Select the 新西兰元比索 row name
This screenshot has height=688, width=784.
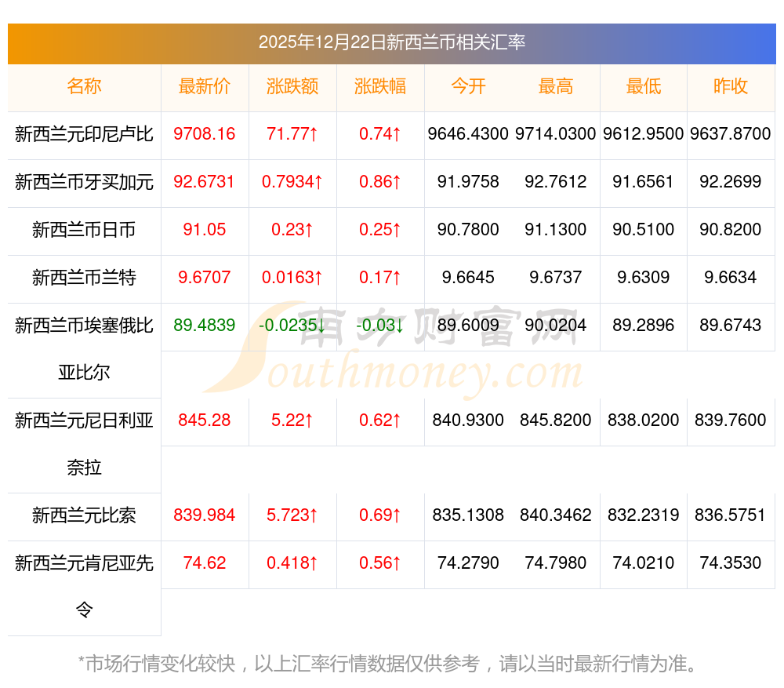tap(84, 515)
